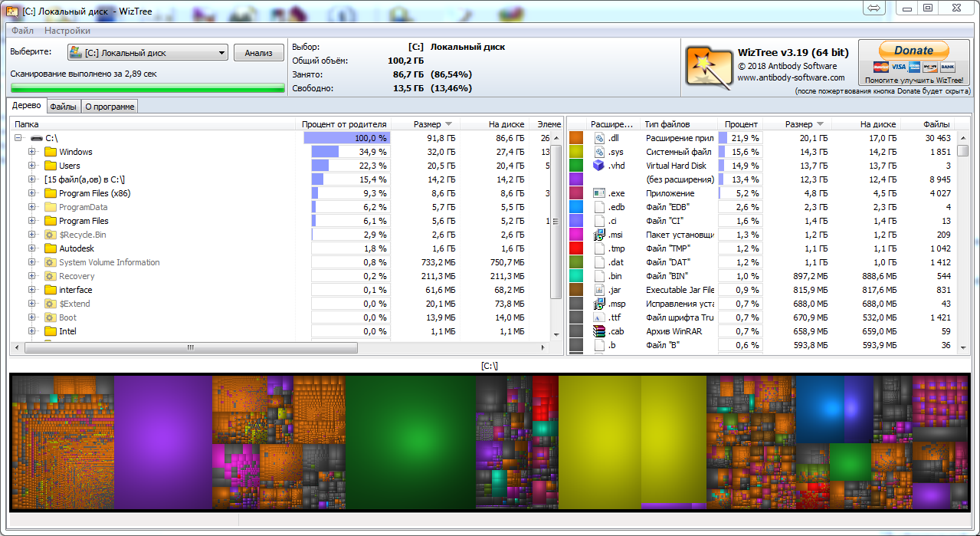Click the Autodesk folder icon
The height and width of the screenshot is (536, 980).
[51, 248]
